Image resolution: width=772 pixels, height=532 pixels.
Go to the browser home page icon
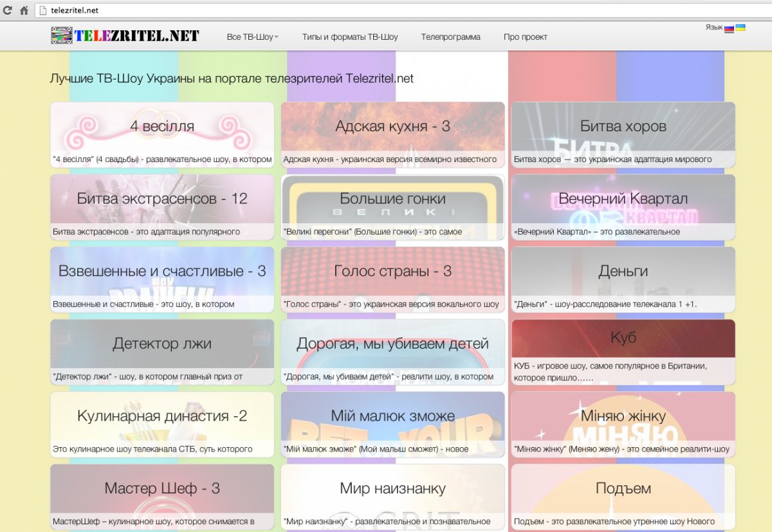(x=24, y=10)
